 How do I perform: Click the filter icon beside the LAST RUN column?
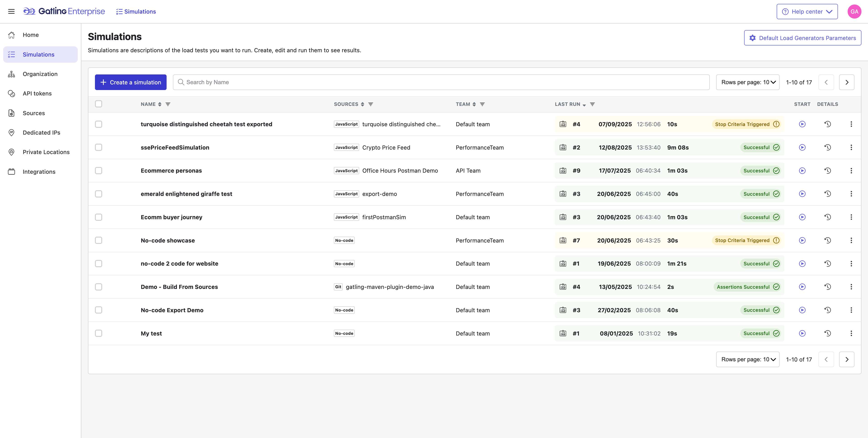click(592, 104)
